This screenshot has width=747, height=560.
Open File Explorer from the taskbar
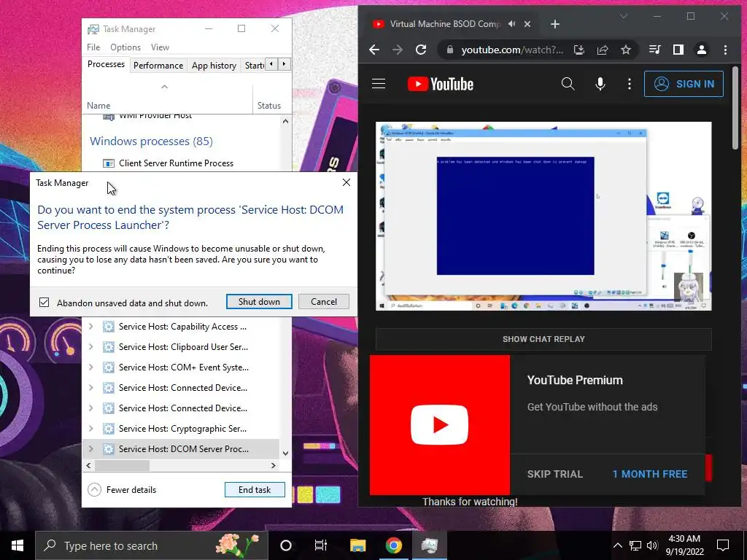357,545
